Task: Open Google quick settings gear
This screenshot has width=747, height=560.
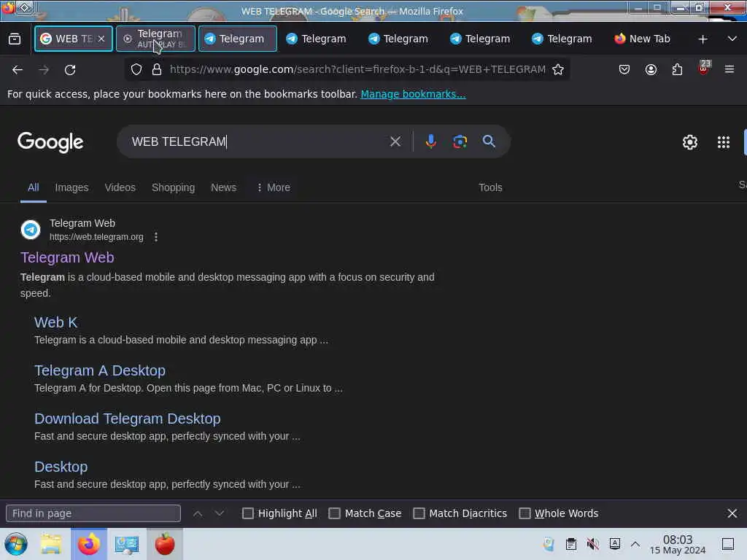Action: pyautogui.click(x=690, y=142)
